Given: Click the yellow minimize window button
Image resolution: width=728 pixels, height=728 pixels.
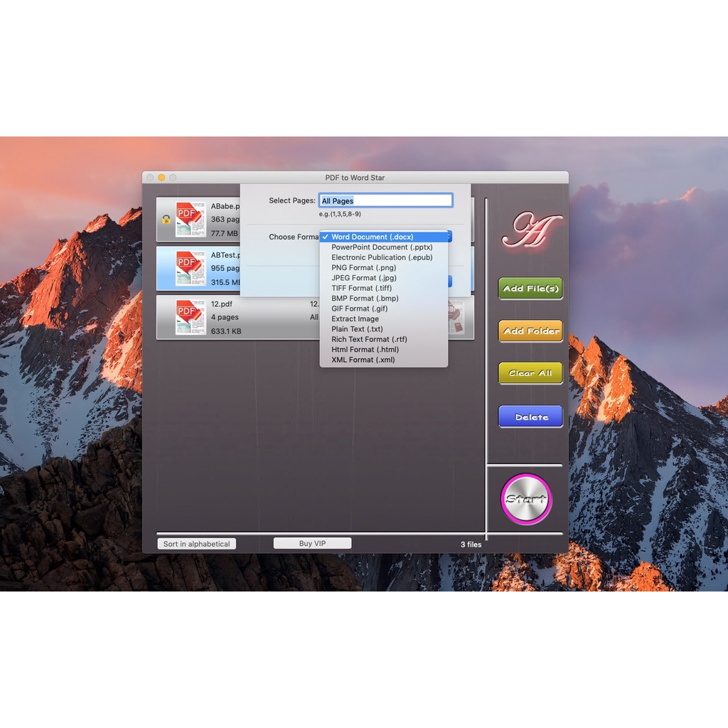Looking at the screenshot, I should click(x=161, y=177).
